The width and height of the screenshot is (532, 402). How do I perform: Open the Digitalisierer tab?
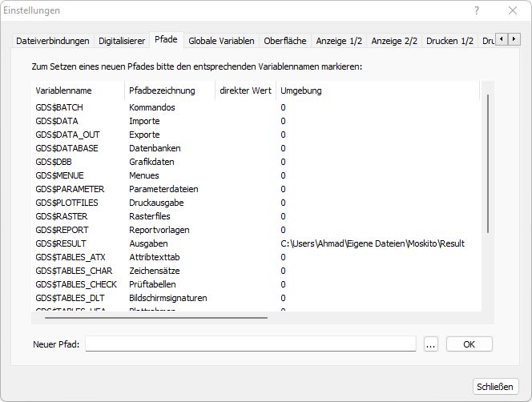(122, 41)
